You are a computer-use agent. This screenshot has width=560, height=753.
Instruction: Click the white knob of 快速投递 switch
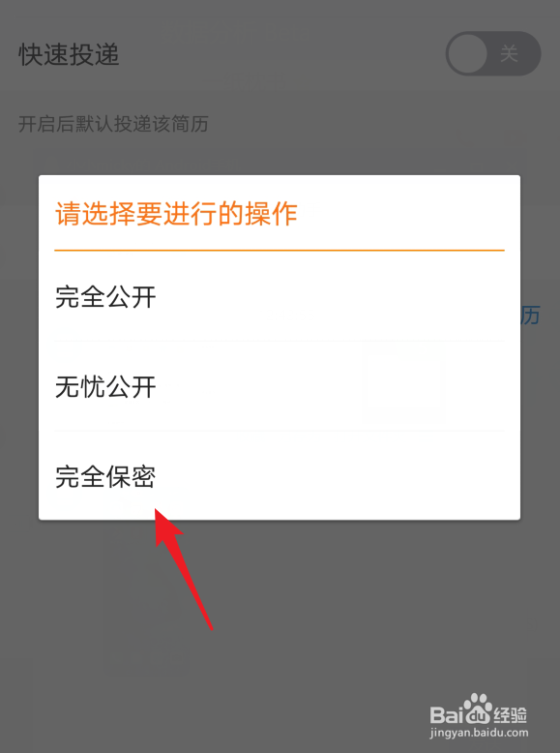[x=467, y=53]
